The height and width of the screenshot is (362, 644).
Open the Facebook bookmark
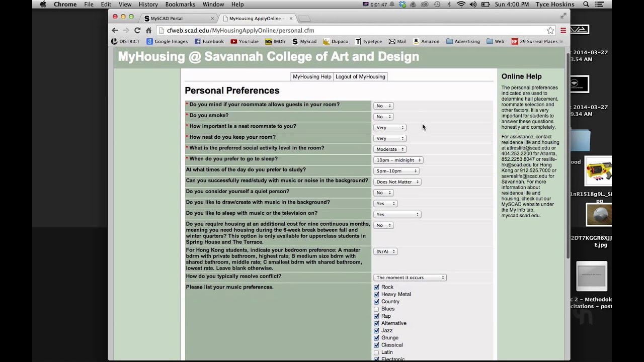click(209, 41)
